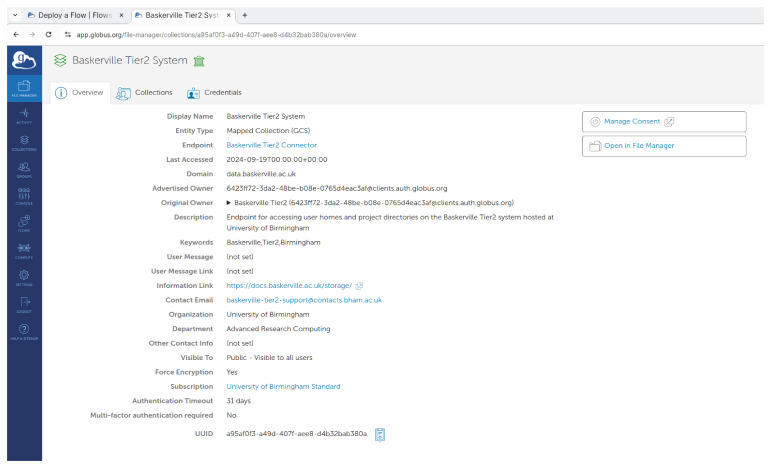The width and height of the screenshot is (771, 468).
Task: Click the external link icon after the Information Link
Action: [x=359, y=286]
